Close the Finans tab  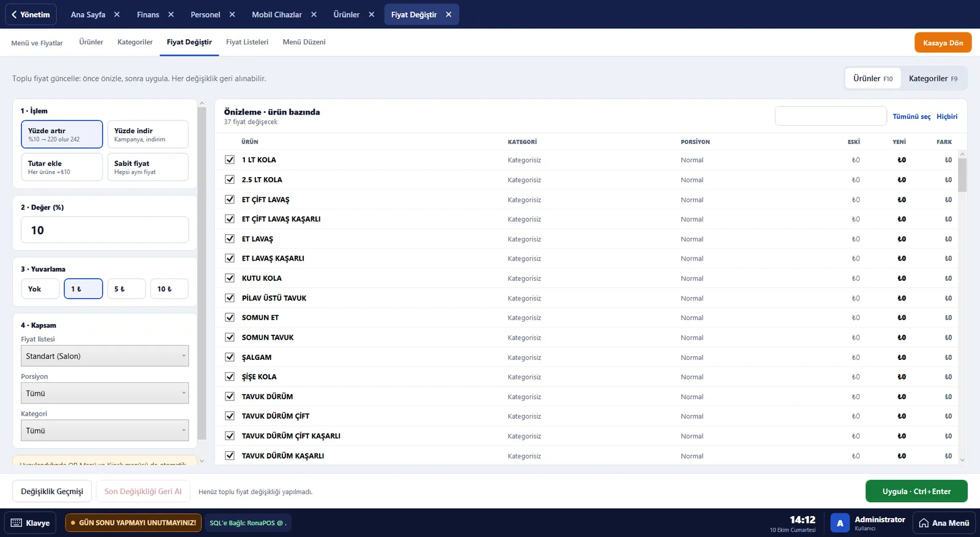click(171, 15)
